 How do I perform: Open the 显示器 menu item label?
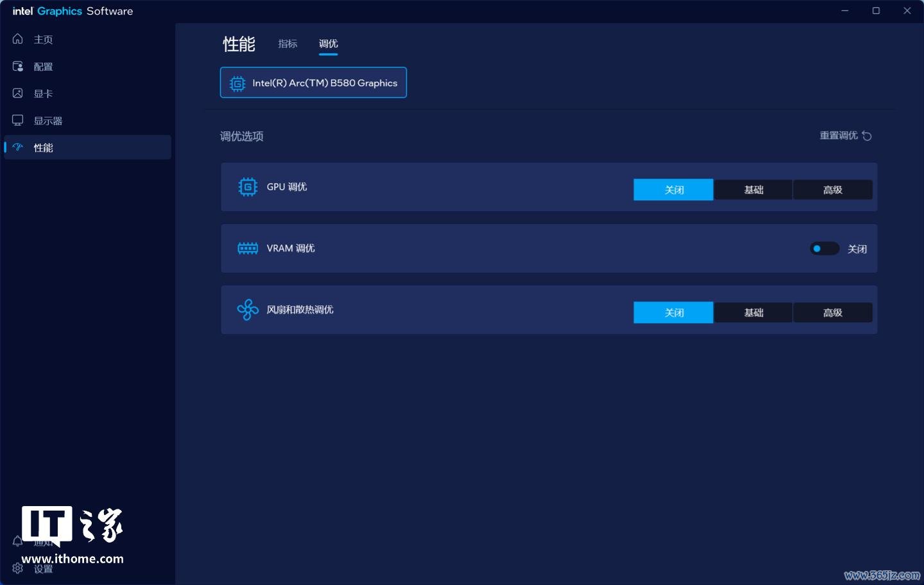tap(48, 121)
